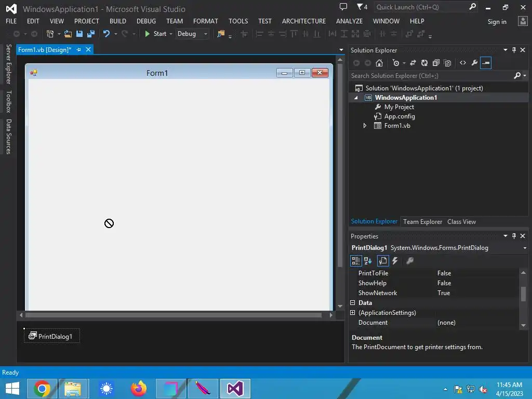Click the Properties grid scroll down arrow
Screen dimensions: 532x399
(523, 325)
